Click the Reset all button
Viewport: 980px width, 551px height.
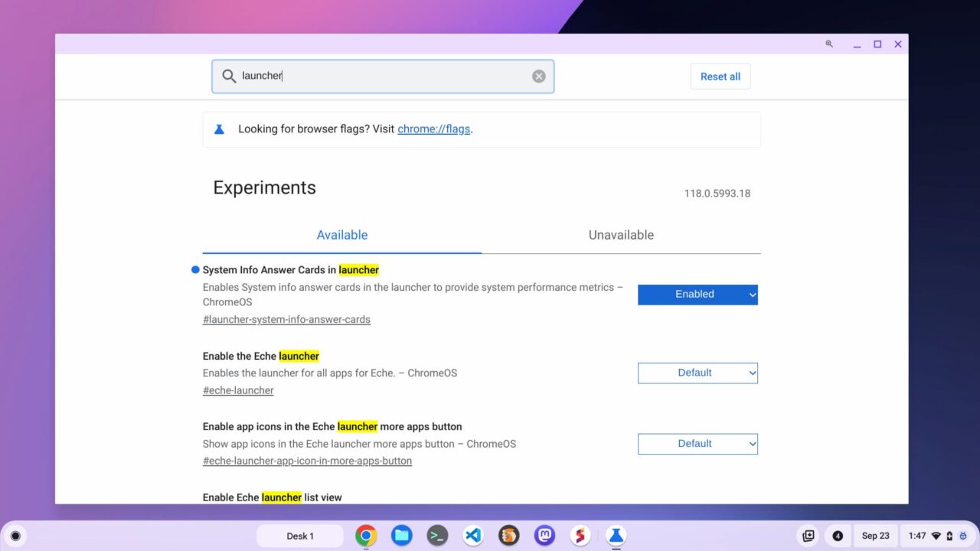(x=720, y=77)
